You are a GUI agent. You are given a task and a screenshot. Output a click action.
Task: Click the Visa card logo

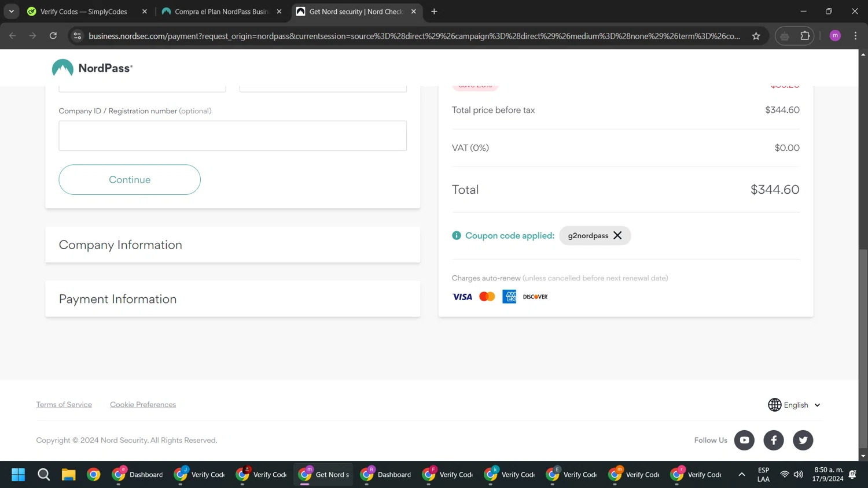[x=462, y=297]
